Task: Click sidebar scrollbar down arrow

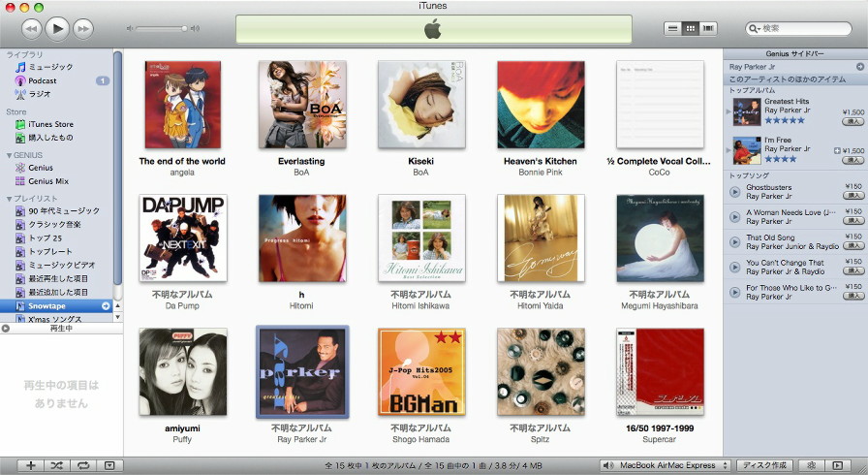Action: 117,317
